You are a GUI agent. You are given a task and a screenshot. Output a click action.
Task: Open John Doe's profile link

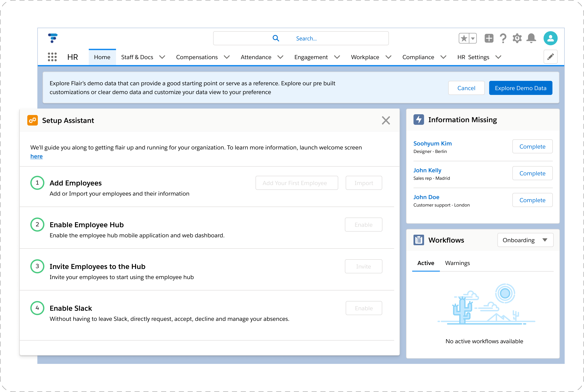click(426, 197)
